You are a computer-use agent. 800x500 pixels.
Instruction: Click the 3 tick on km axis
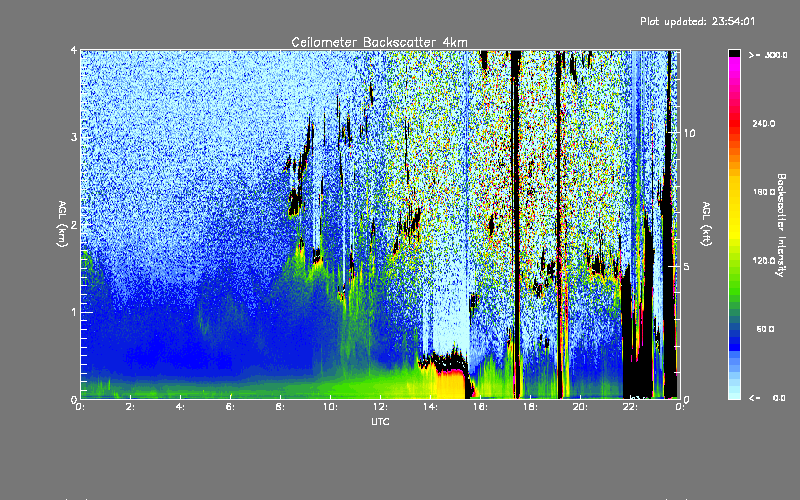point(74,137)
